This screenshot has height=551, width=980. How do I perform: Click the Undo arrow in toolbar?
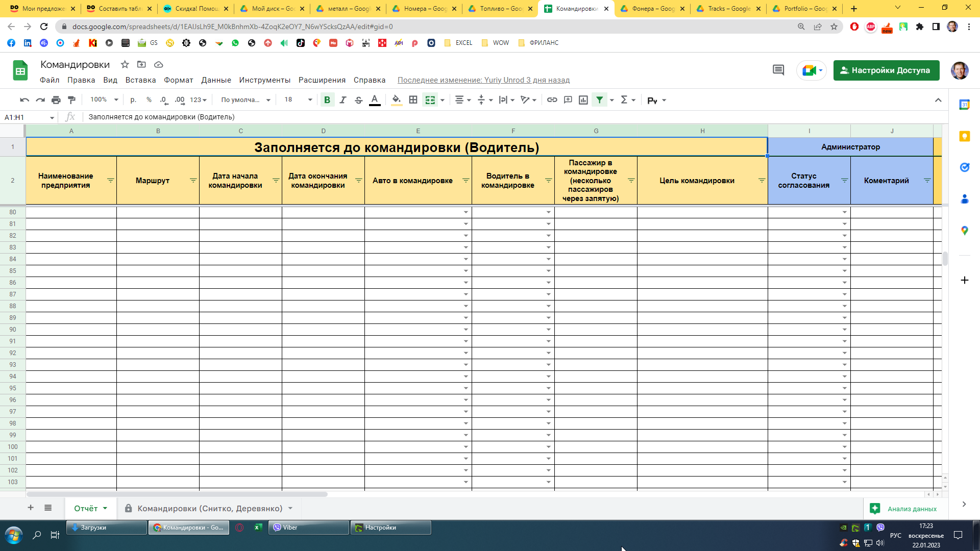(x=24, y=100)
